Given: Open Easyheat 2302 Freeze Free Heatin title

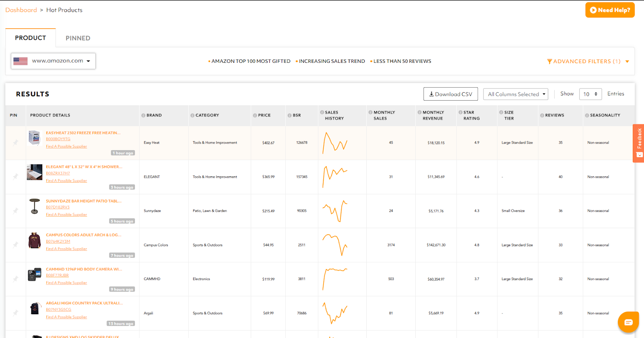Looking at the screenshot, I should pos(83,133).
